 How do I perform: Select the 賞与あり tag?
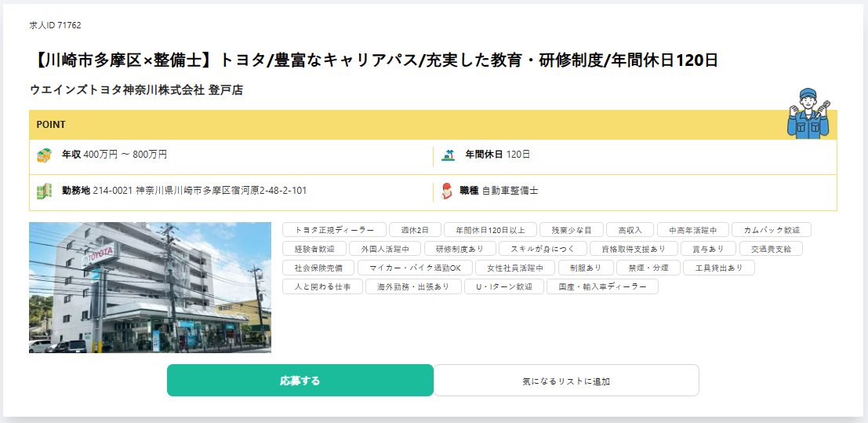(x=709, y=249)
